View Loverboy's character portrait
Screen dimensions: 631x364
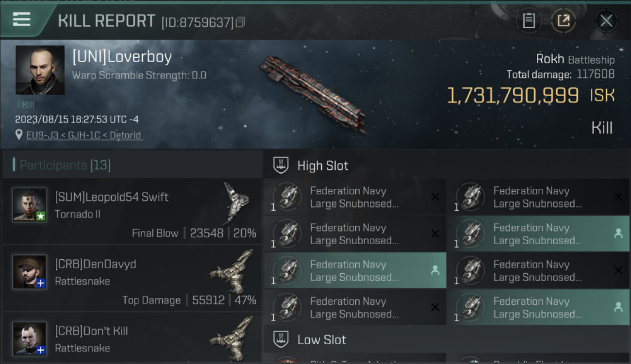point(40,70)
